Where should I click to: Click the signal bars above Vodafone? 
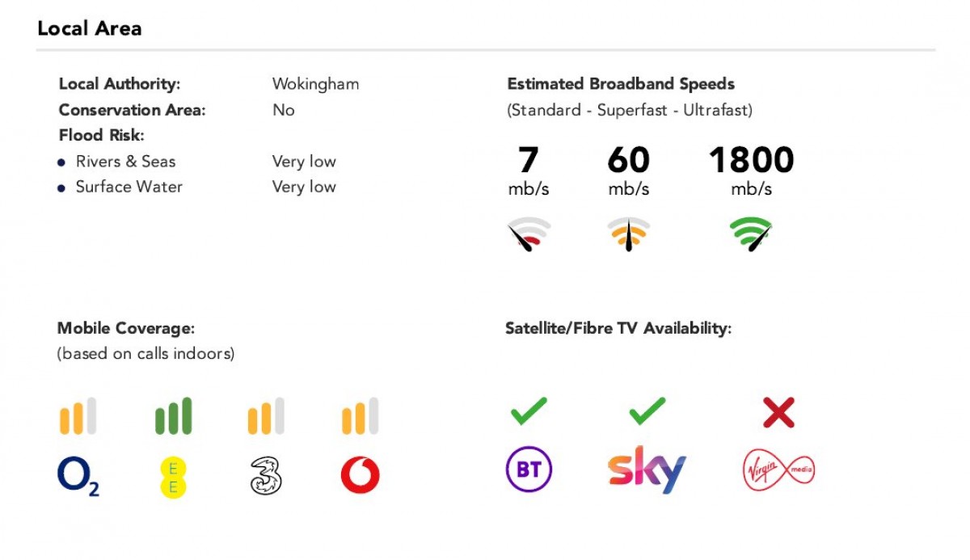(360, 416)
